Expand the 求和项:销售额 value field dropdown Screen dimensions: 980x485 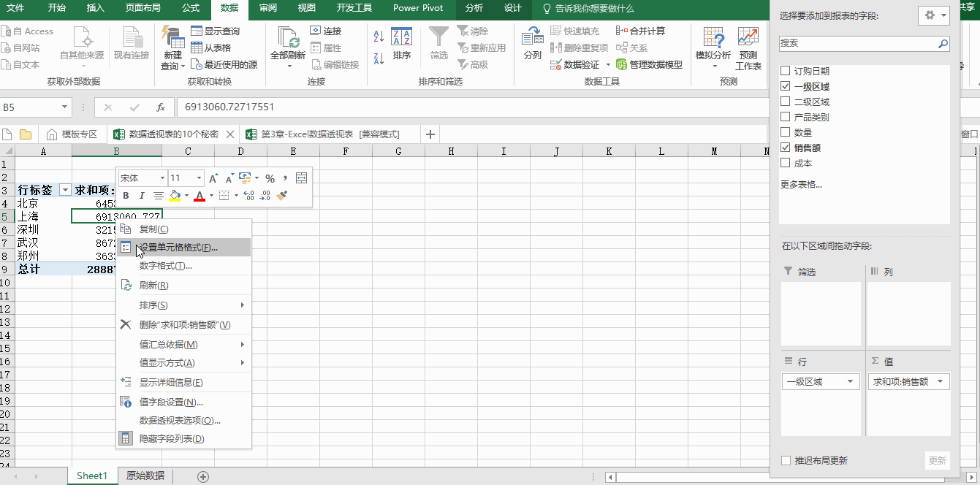point(940,381)
